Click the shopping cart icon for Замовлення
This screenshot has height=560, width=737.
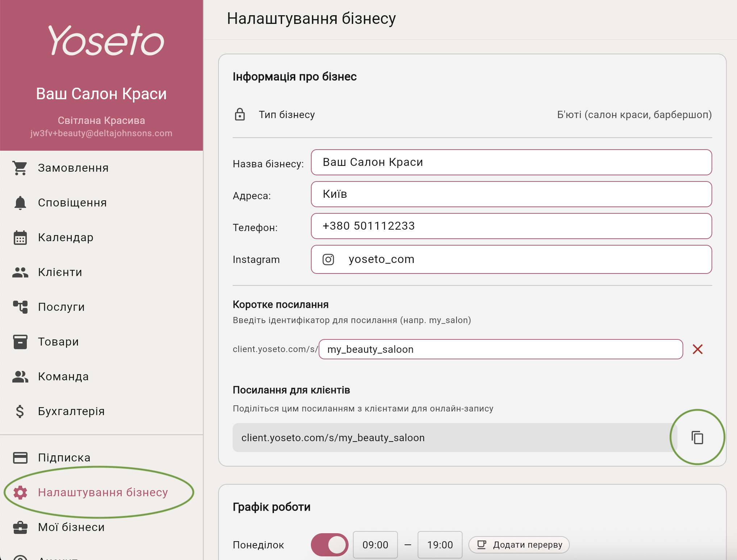20,168
